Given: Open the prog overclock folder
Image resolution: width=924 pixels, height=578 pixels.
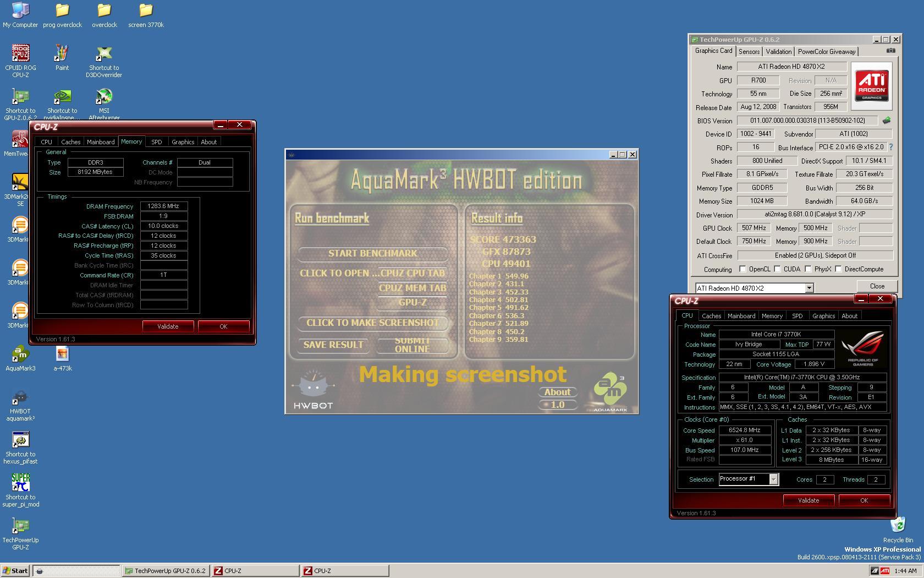Looking at the screenshot, I should click(x=62, y=15).
